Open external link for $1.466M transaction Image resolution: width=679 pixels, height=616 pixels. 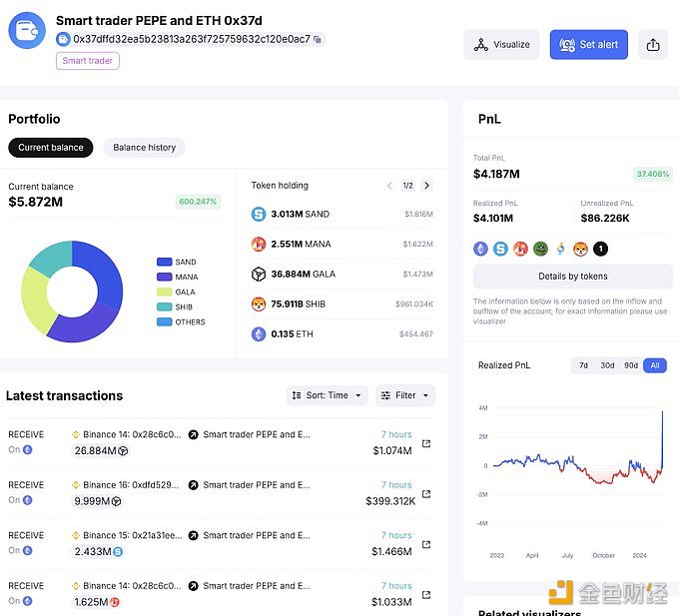click(426, 544)
